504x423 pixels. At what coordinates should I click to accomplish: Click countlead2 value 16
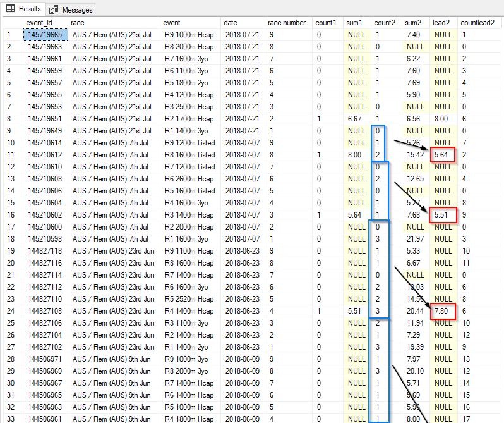coord(479,407)
